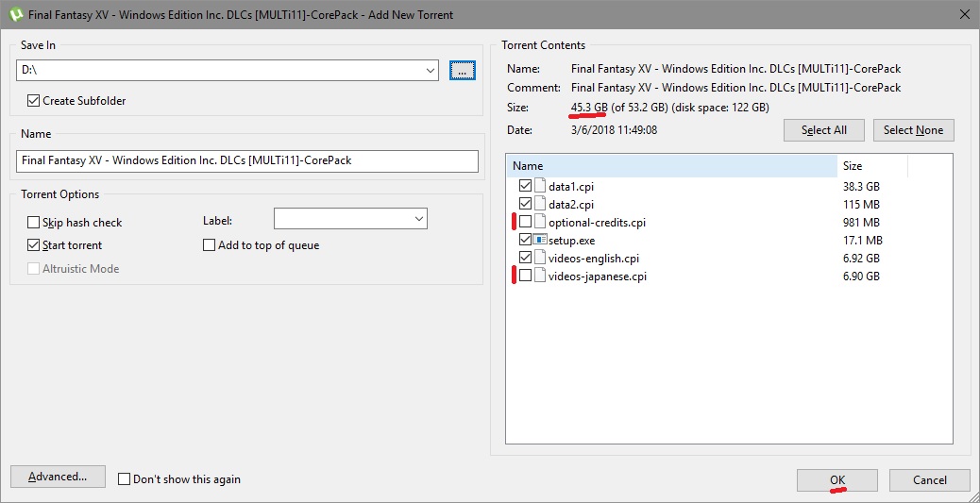Screen dimensions: 980x503
Task: Uncheck data1.cpi from download
Action: tap(525, 186)
